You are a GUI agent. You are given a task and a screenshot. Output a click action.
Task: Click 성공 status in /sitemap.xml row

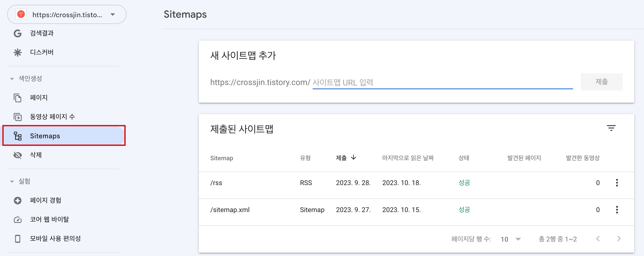pyautogui.click(x=464, y=210)
